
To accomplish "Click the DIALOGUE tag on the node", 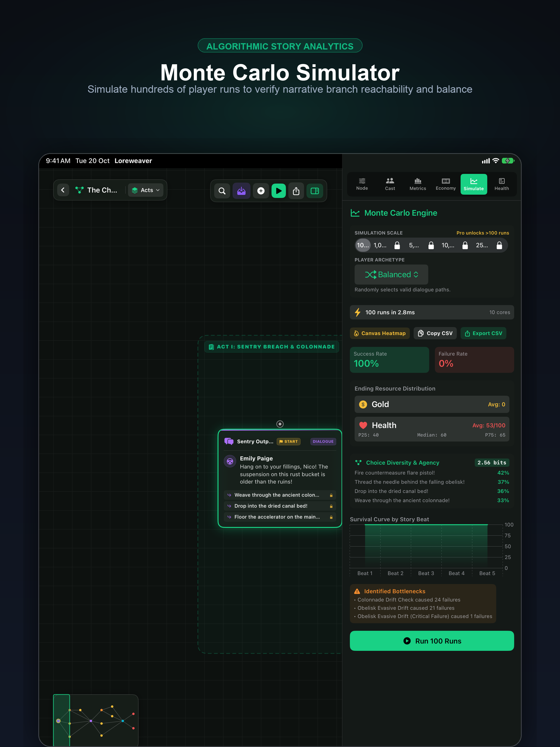I will (x=323, y=441).
